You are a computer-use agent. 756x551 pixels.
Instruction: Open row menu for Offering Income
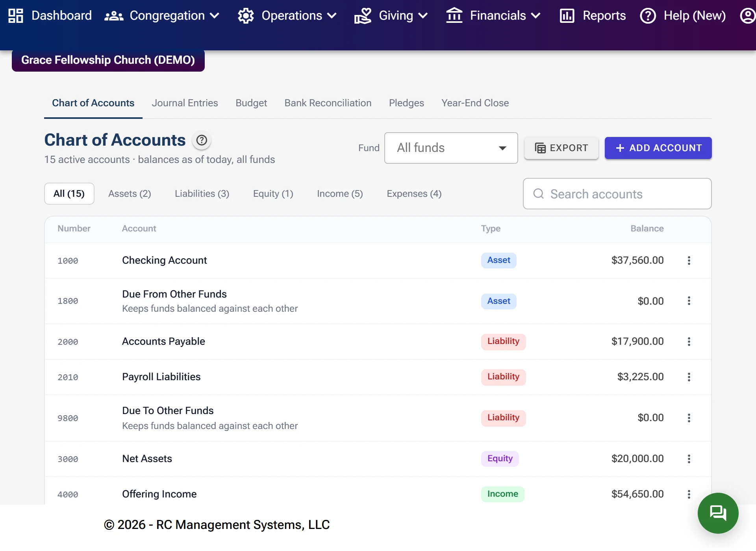(689, 494)
